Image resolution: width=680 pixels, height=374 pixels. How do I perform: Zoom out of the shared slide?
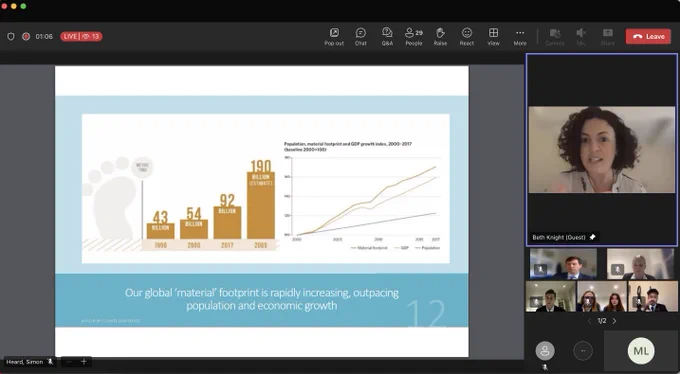(x=69, y=361)
